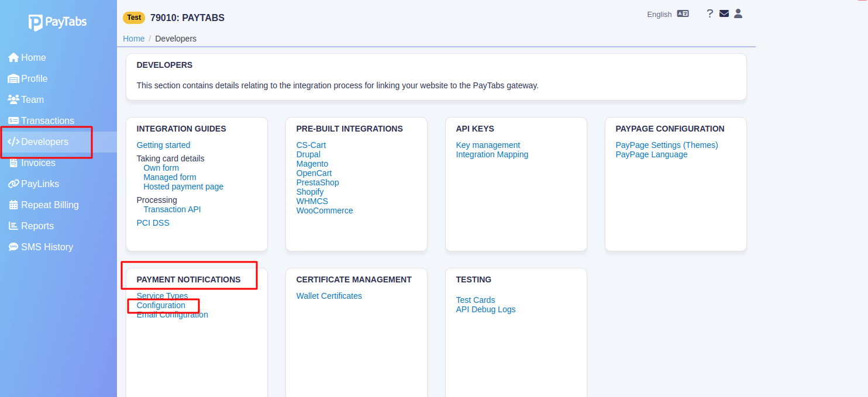The image size is (868, 397).
Task: Open the WHMCS integration
Action: (x=312, y=201)
